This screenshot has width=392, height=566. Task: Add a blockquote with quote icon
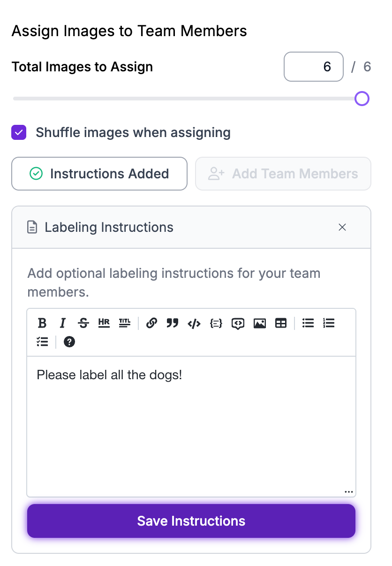[x=173, y=323]
